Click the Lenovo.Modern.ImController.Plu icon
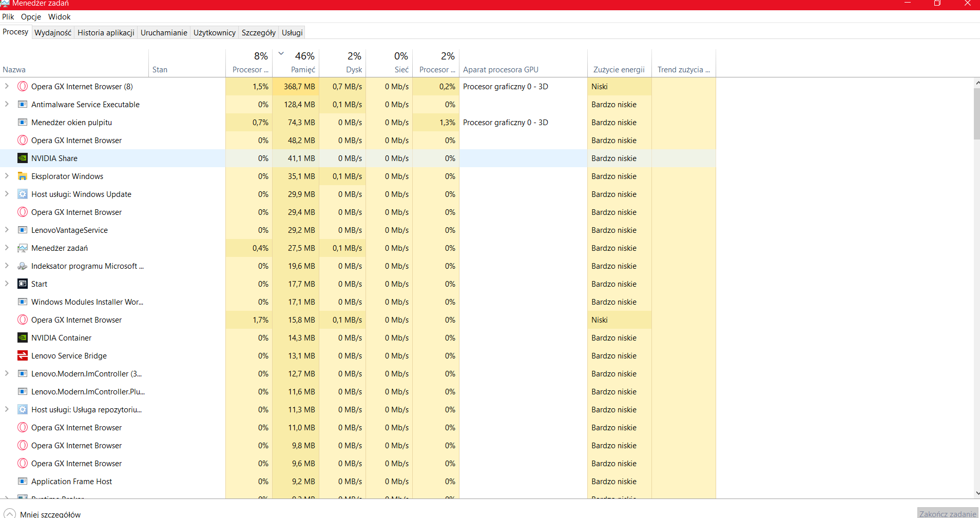This screenshot has width=980, height=518. coord(23,392)
